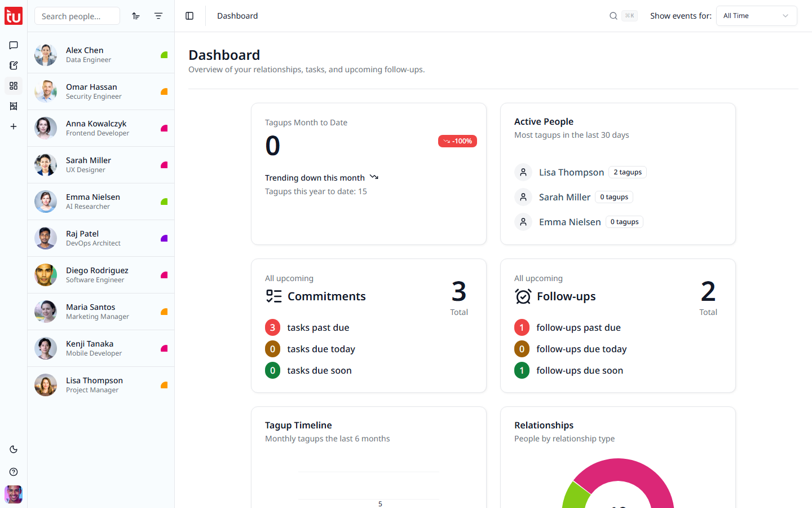
Task: Click the Commitments checklist icon
Action: [x=273, y=296]
